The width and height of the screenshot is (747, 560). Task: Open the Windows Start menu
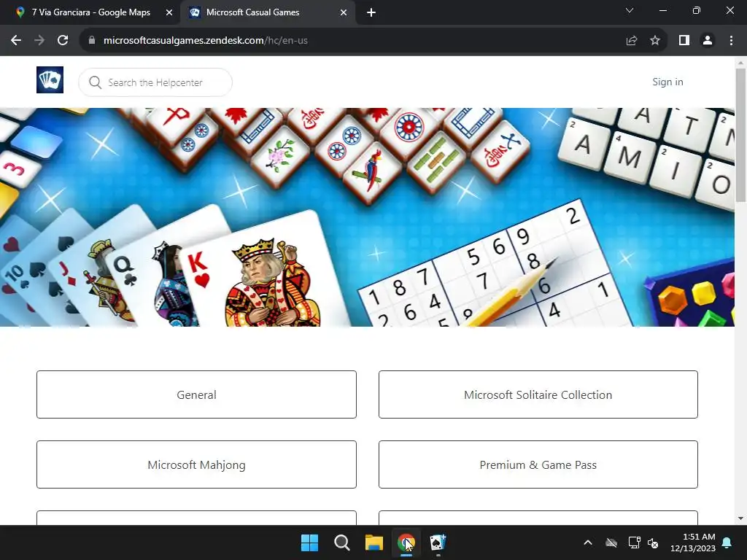tap(309, 542)
